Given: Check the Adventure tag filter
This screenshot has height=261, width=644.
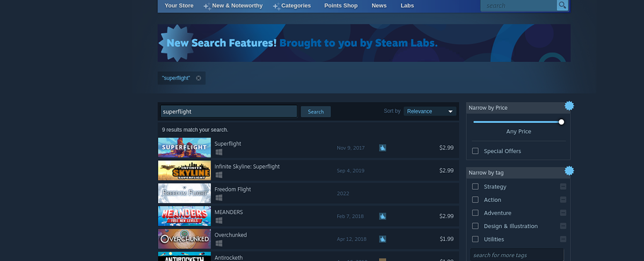Looking at the screenshot, I should click(x=475, y=213).
